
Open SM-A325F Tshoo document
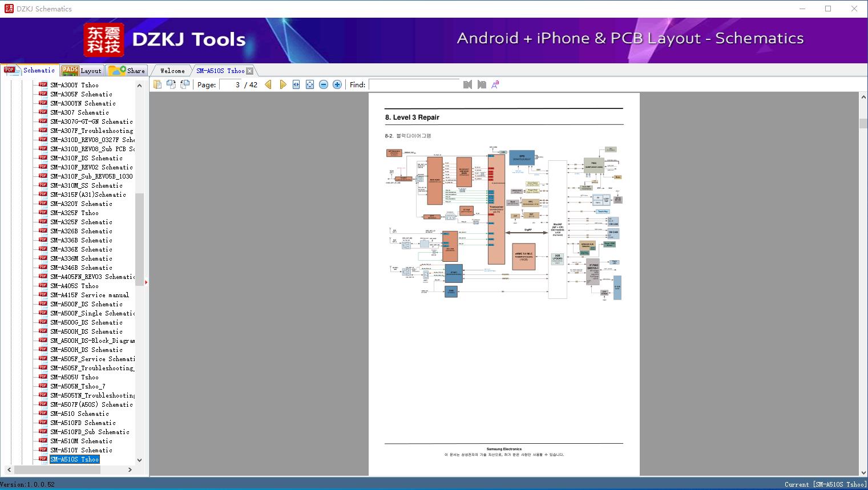click(74, 213)
